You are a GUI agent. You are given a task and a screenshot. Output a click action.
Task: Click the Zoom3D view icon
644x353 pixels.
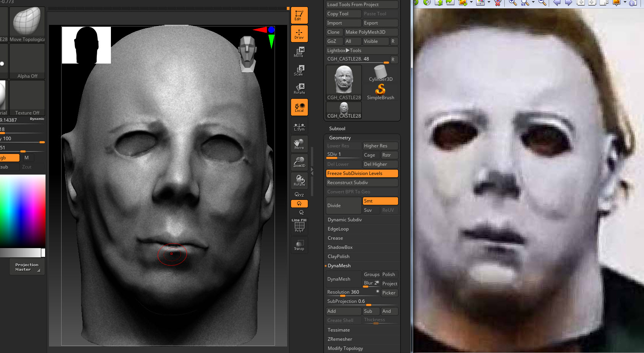[299, 162]
